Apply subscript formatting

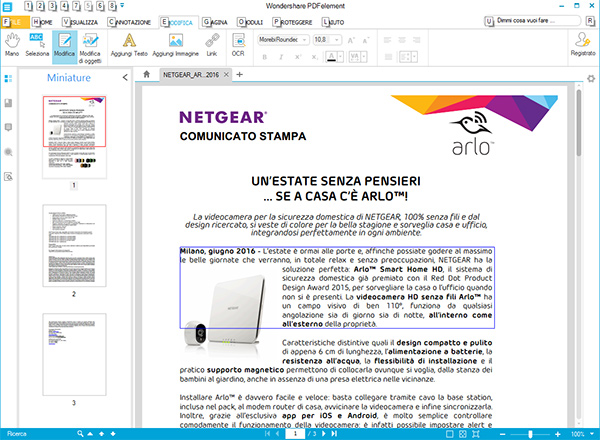point(314,57)
